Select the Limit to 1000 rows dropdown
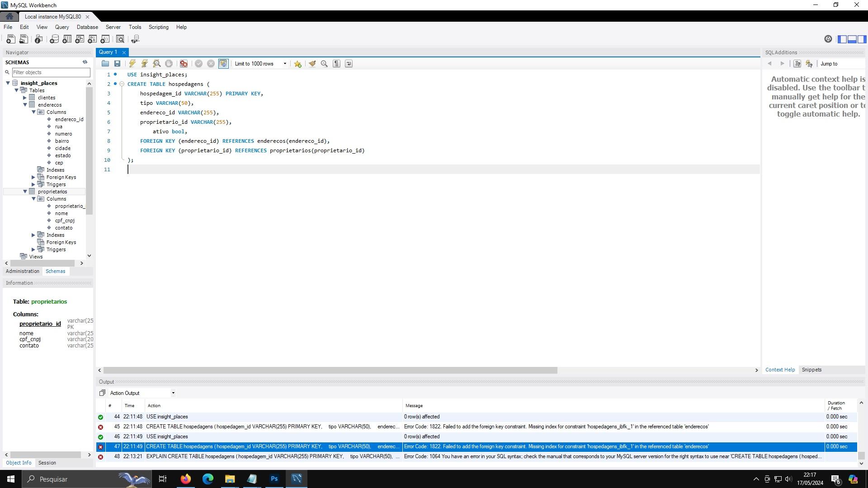This screenshot has height=488, width=868. (260, 64)
